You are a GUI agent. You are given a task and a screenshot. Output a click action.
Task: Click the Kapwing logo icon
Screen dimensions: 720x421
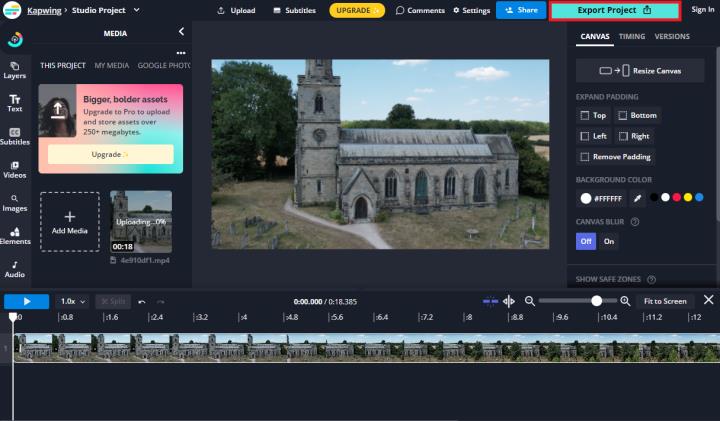(x=12, y=10)
